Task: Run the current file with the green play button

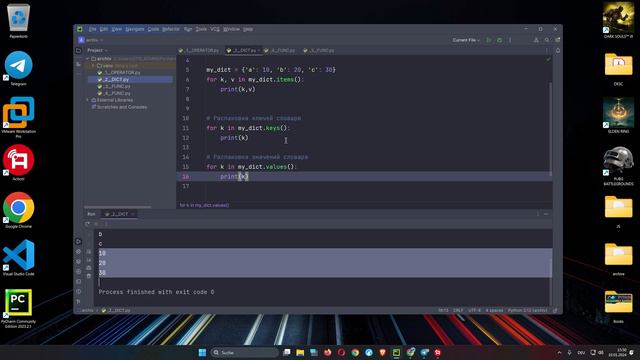Action: pyautogui.click(x=489, y=40)
